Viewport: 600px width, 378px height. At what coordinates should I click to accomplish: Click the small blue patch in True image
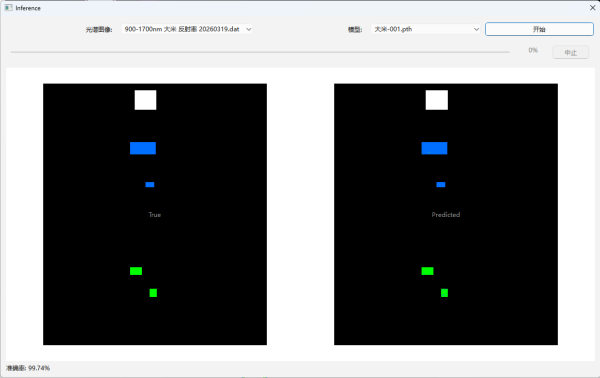pyautogui.click(x=150, y=184)
